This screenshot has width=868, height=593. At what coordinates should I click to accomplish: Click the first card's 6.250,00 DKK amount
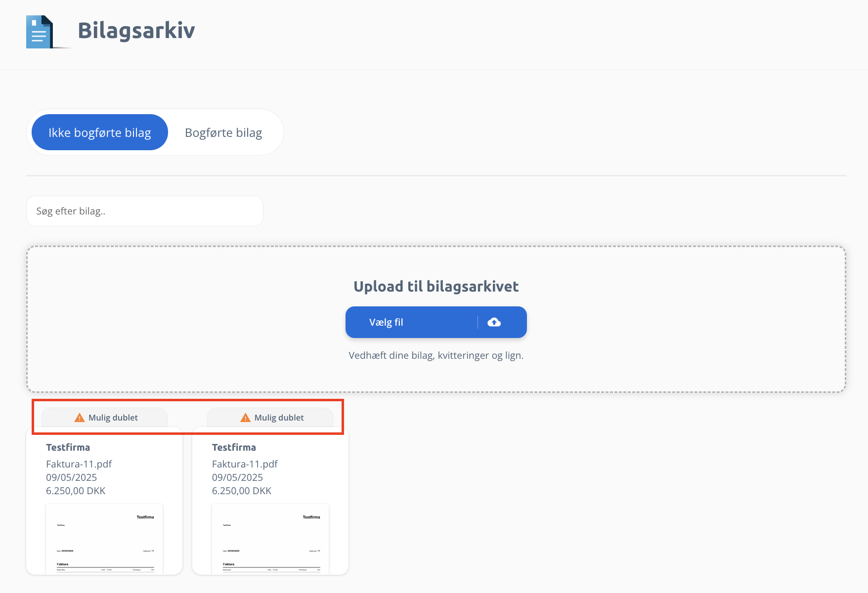pyautogui.click(x=76, y=491)
